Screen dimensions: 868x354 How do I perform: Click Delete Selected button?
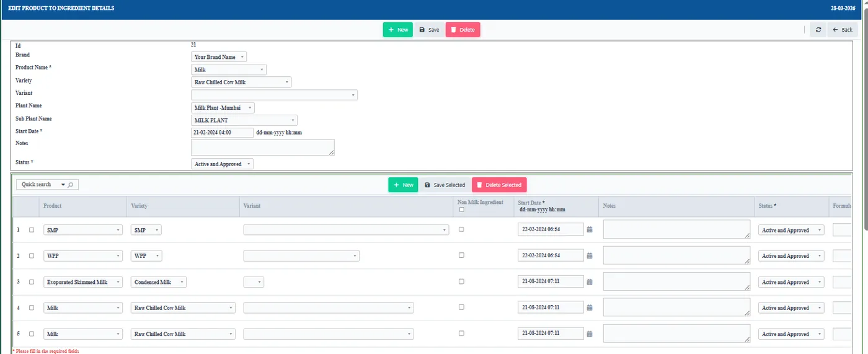[499, 185]
